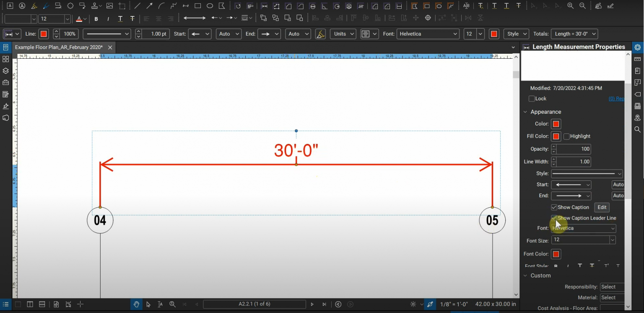Screen dimensions: 644x313
Task: Open the Bookmarks panel on the right sidebar
Action: coord(638,70)
